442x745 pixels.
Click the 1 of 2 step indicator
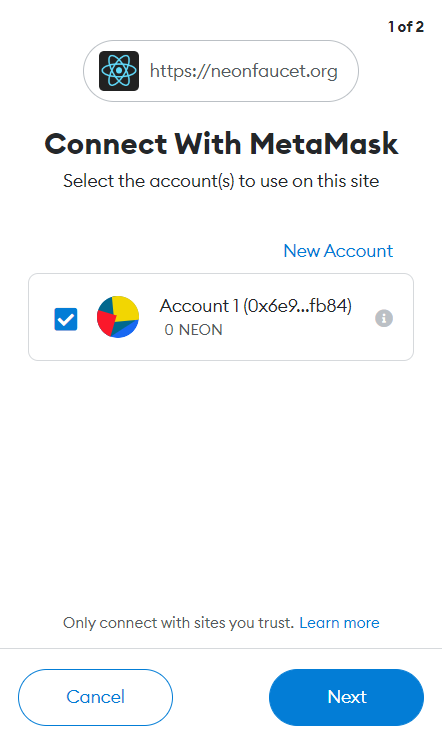406,27
